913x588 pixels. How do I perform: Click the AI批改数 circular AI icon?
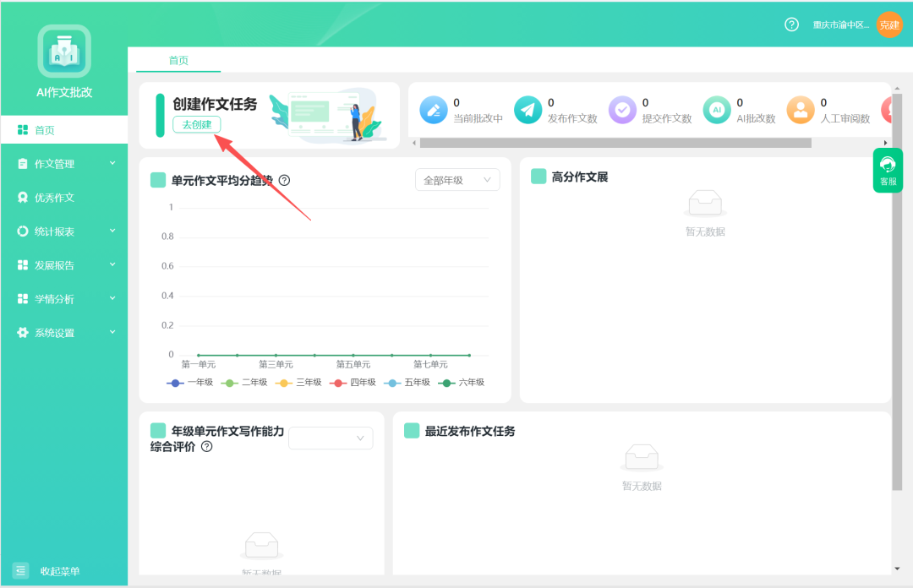(x=717, y=110)
